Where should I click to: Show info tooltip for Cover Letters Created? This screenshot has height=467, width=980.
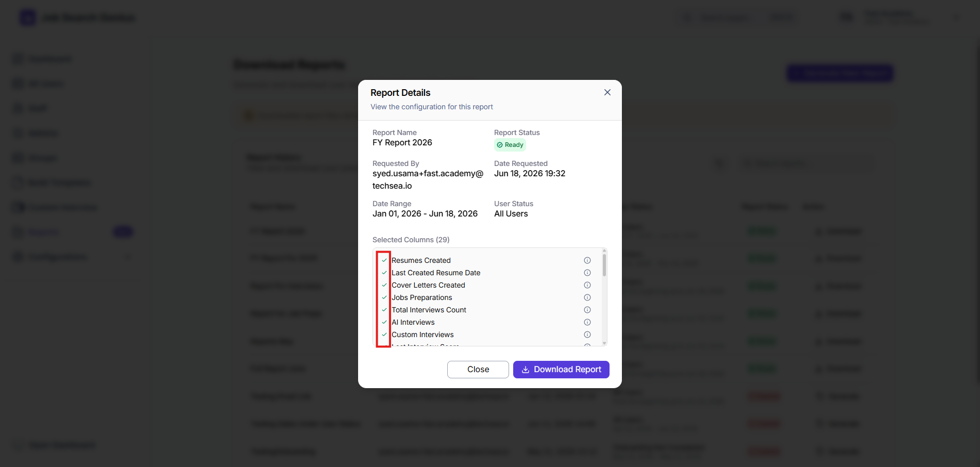587,285
